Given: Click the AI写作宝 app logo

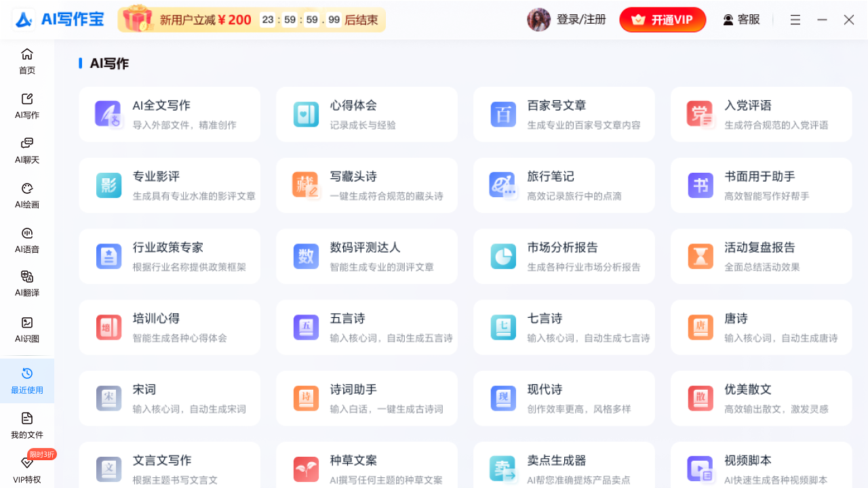Looking at the screenshot, I should point(58,20).
